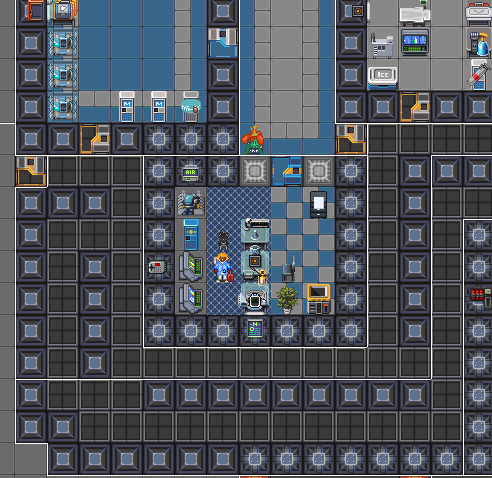
Task: Click the potted plant
Action: (x=287, y=299)
